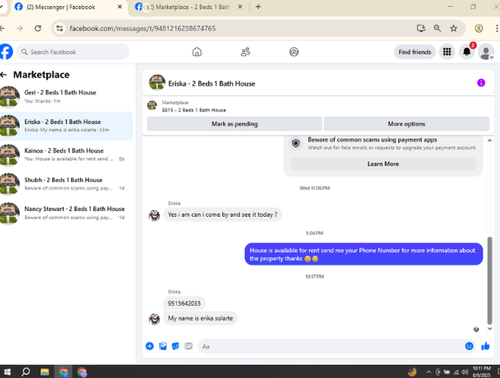Click Learn More about scams
500x378 pixels.
click(383, 164)
